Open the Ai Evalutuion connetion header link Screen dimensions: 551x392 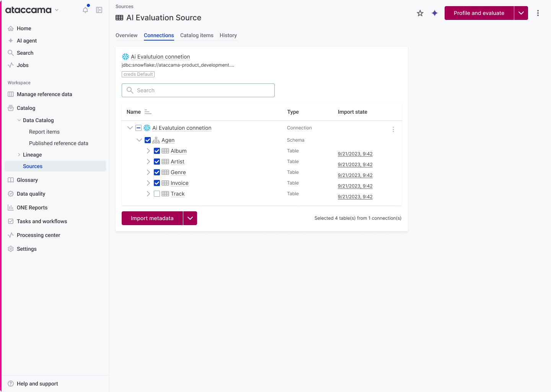click(160, 57)
